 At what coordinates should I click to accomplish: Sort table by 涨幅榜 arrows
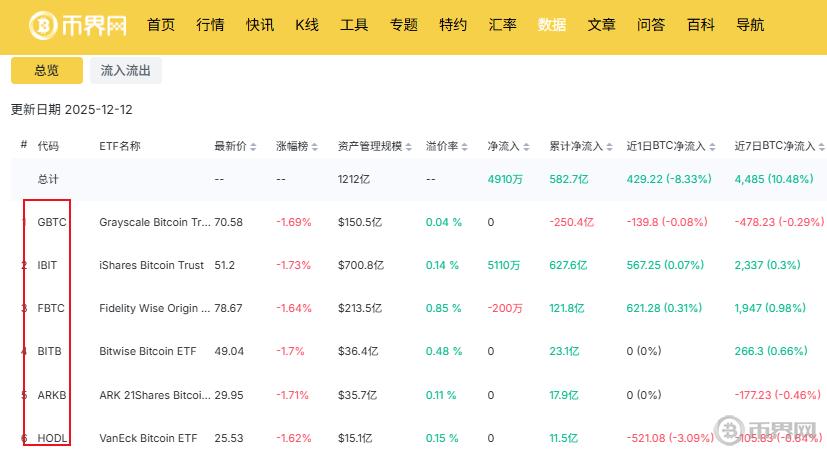tap(316, 147)
